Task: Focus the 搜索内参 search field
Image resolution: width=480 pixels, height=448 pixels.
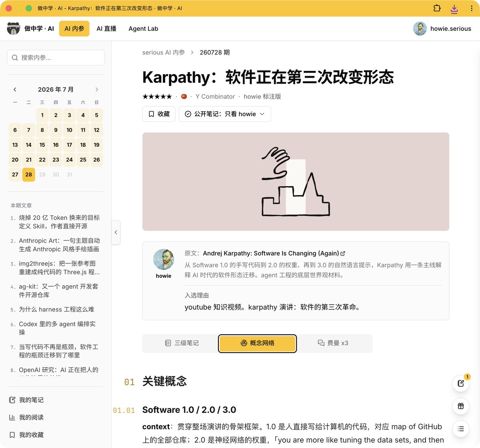Action: point(56,58)
